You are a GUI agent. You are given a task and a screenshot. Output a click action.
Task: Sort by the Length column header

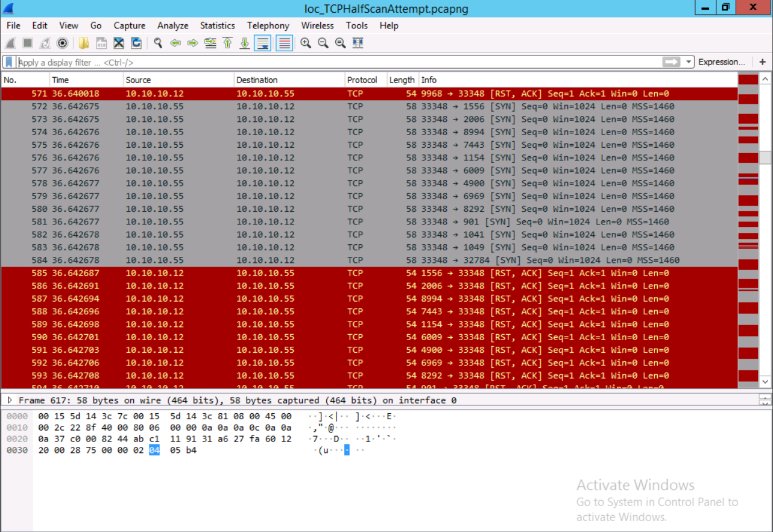coord(402,80)
